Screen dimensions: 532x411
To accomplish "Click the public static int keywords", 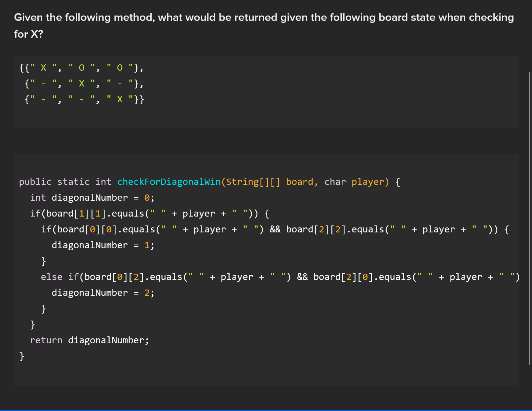I will (65, 182).
